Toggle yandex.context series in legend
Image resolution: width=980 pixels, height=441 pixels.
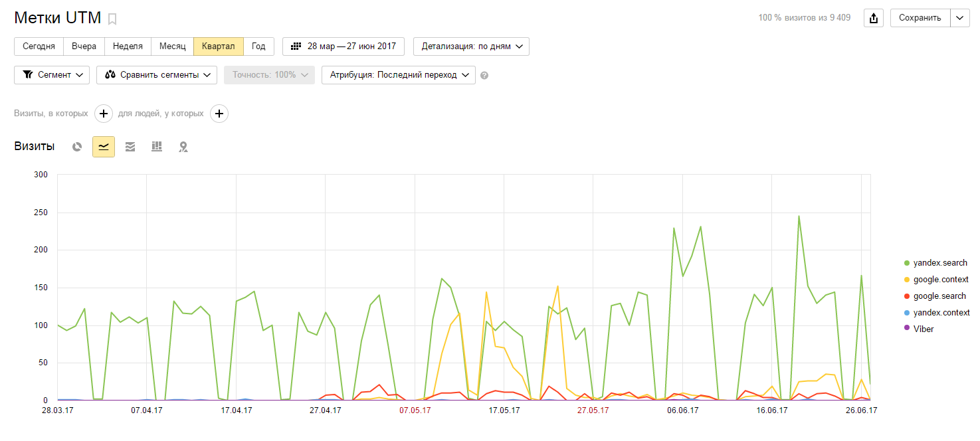pos(937,312)
